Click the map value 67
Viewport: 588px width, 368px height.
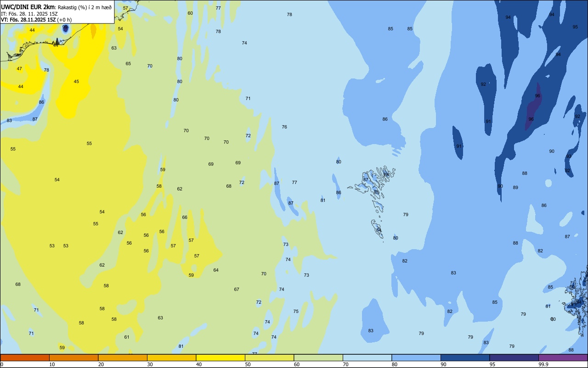(237, 290)
